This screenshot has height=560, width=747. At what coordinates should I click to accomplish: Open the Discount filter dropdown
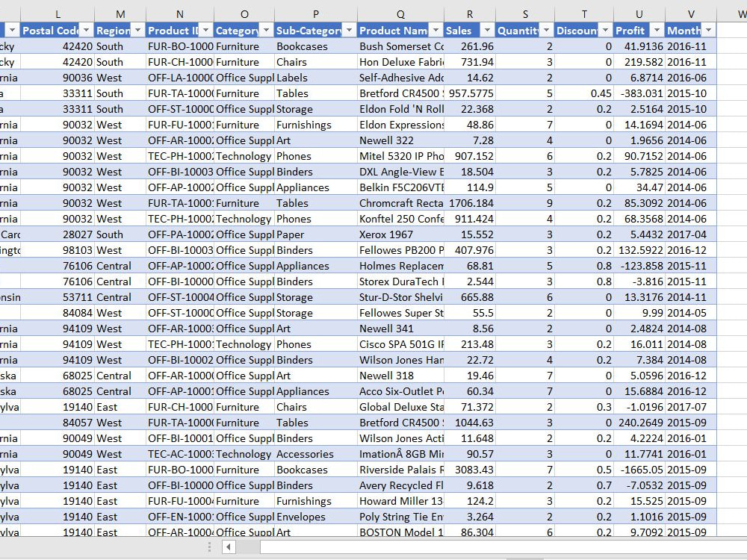pos(605,31)
